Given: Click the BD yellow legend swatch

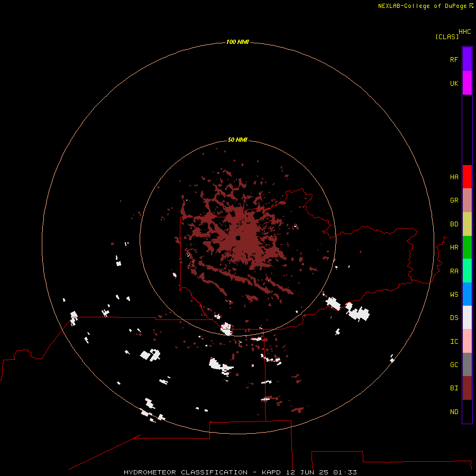Looking at the screenshot, I should point(467,224).
